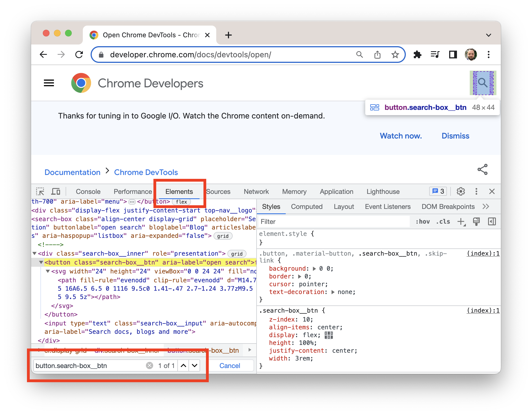Collapse the search-box__inner div node
The image size is (532, 415).
34,253
